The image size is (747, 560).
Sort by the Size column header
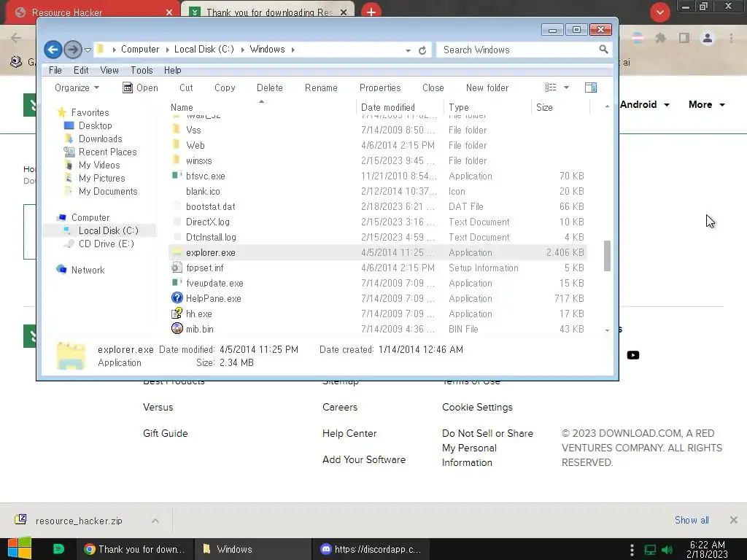560,107
